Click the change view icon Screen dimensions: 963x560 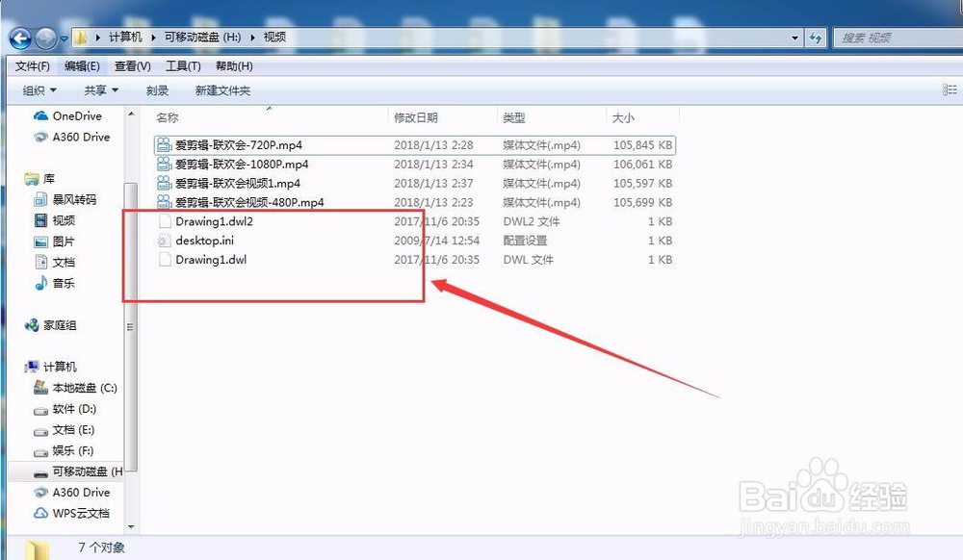coord(950,90)
